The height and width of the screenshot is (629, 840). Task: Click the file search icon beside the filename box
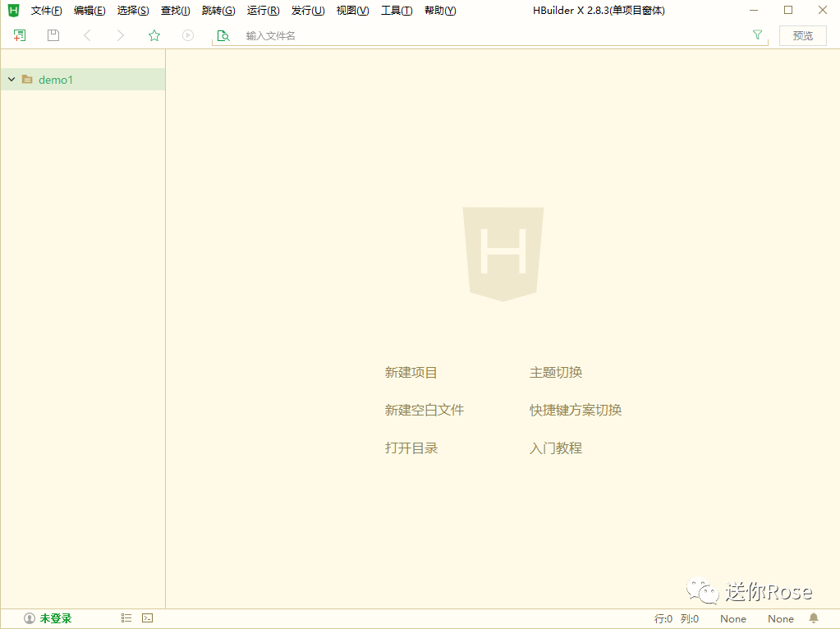pos(223,35)
